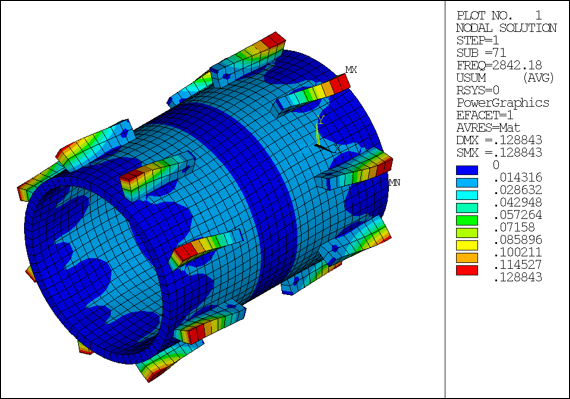Click the USUM (AVG) label
Viewport: 570px width, 399px height.
(x=505, y=78)
